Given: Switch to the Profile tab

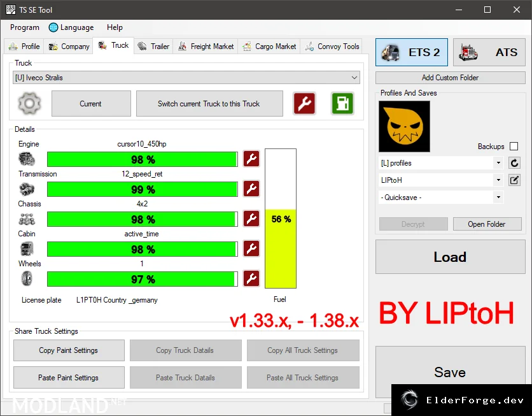Looking at the screenshot, I should point(24,46).
